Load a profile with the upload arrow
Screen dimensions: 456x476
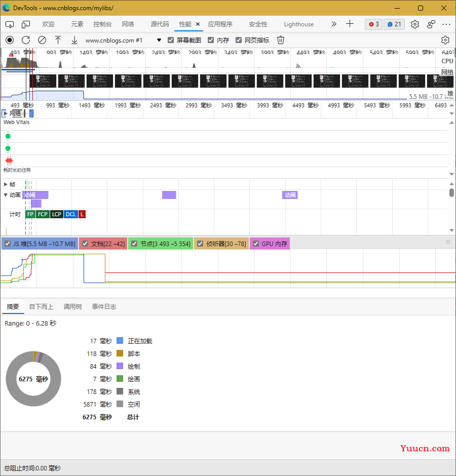pyautogui.click(x=58, y=40)
